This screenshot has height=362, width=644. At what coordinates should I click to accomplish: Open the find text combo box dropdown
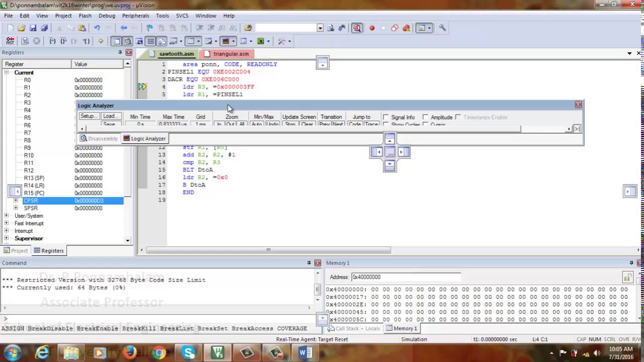(x=320, y=28)
